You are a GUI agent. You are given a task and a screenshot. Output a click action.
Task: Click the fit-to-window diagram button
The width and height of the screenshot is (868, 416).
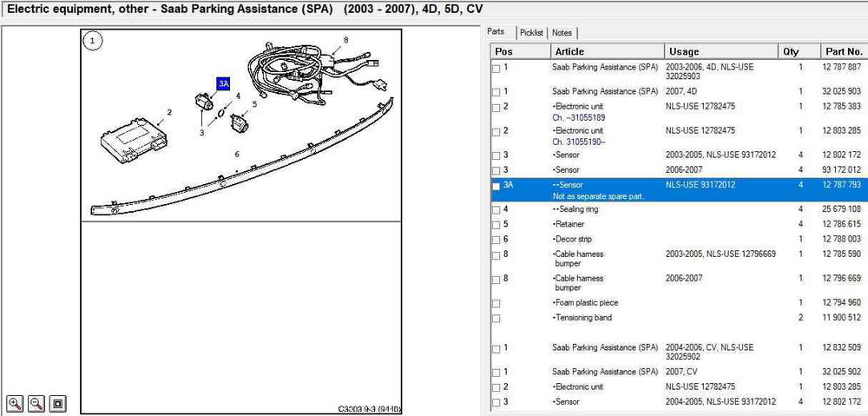click(x=57, y=403)
